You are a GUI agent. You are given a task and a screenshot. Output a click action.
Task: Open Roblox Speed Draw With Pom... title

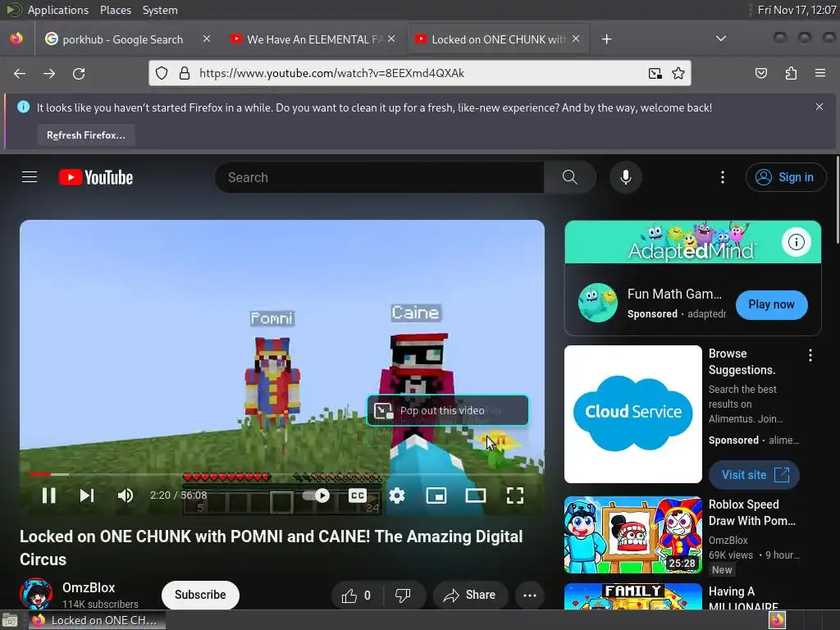pyautogui.click(x=752, y=513)
